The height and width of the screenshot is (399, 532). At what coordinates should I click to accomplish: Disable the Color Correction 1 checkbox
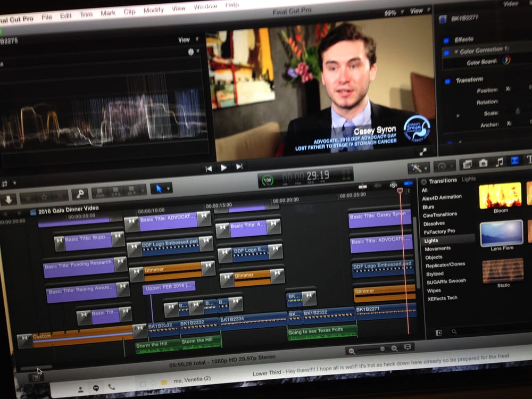pos(447,52)
